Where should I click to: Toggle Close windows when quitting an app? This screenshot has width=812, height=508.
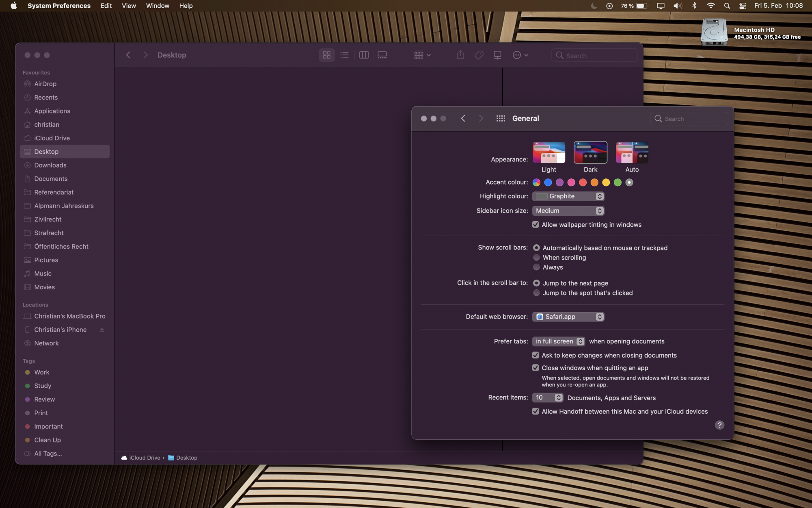[x=535, y=367]
